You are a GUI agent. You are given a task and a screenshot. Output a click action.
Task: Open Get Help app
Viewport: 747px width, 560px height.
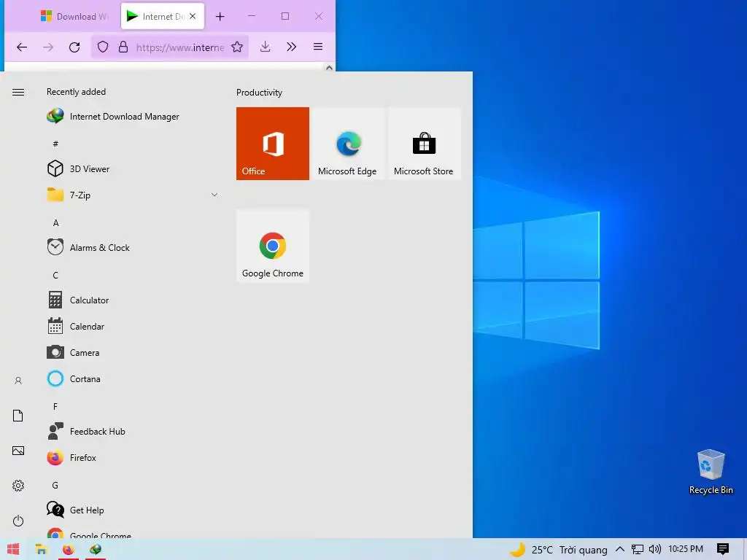click(x=75, y=510)
